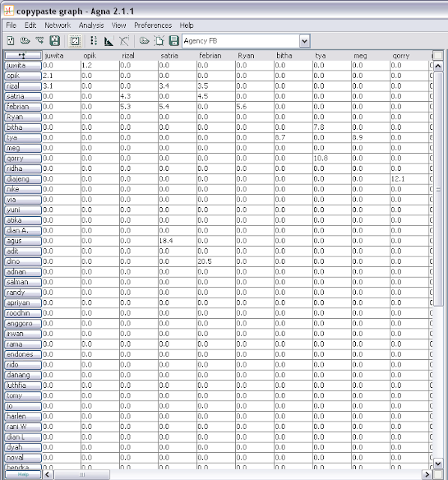Image resolution: width=448 pixels, height=480 pixels.
Task: Click the dino row header button
Action: coord(23,262)
